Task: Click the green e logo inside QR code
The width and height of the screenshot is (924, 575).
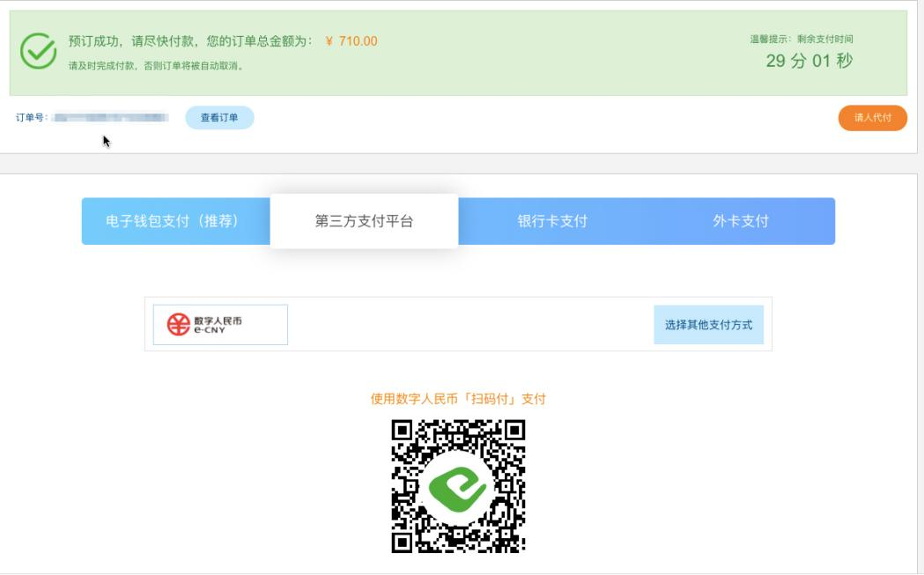Action: point(458,486)
